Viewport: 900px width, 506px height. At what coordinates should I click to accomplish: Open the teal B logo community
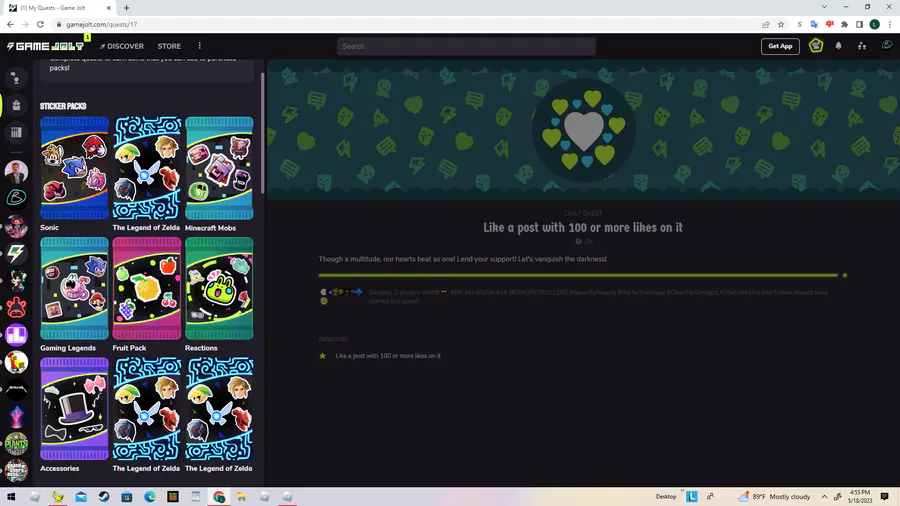pyautogui.click(x=16, y=198)
